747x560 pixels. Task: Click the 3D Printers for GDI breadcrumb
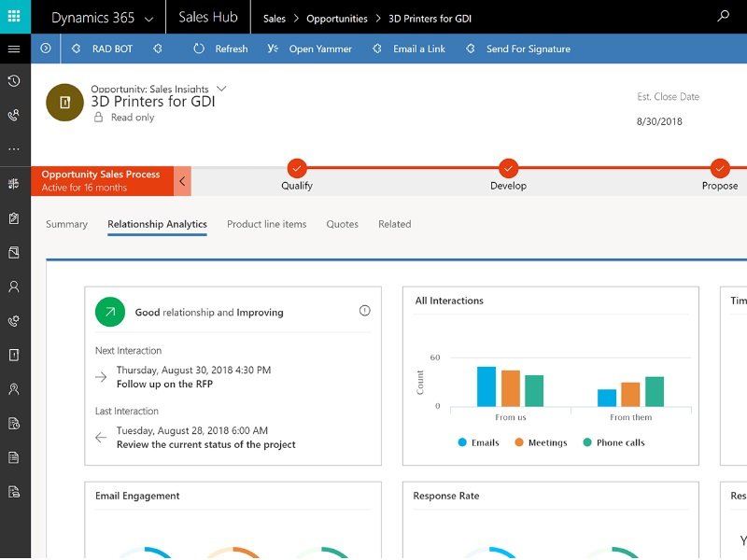tap(430, 19)
